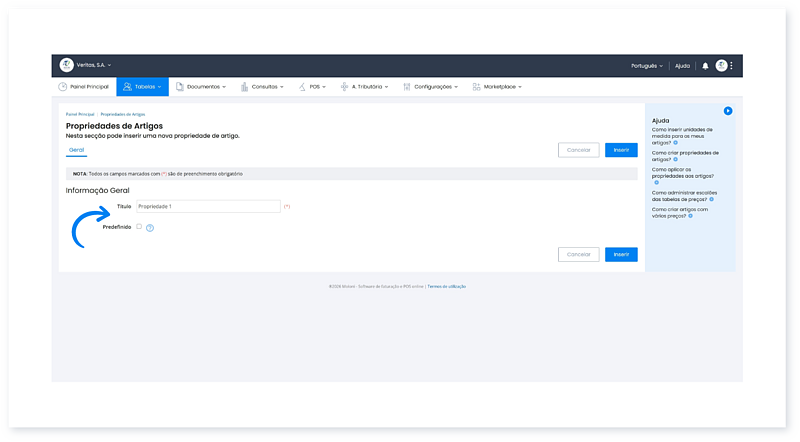
Task: Select the Geral tab
Action: (x=76, y=149)
